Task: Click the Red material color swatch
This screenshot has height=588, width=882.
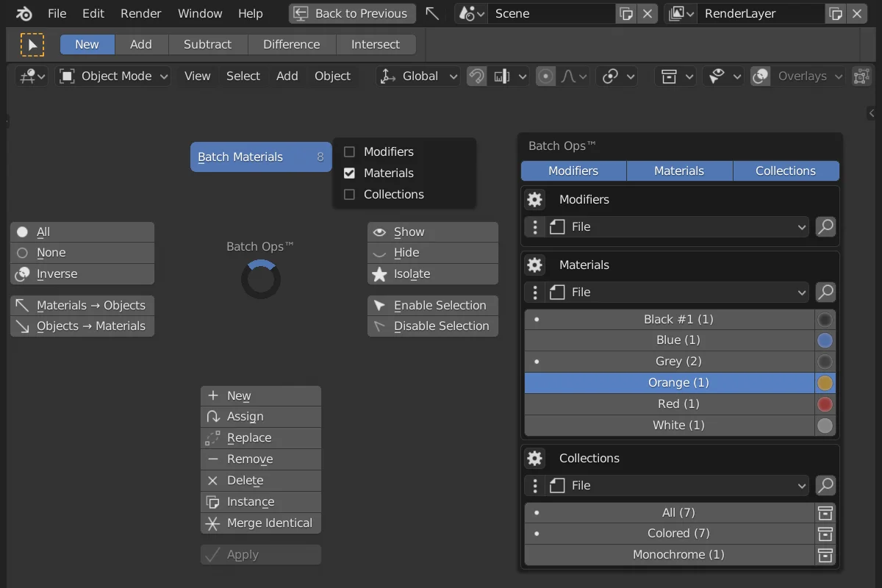Action: 825,404
